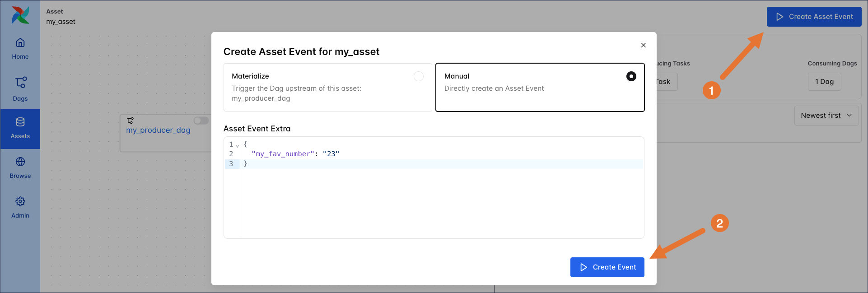Open the Newest first sort dropdown
The height and width of the screenshot is (293, 868).
(826, 116)
